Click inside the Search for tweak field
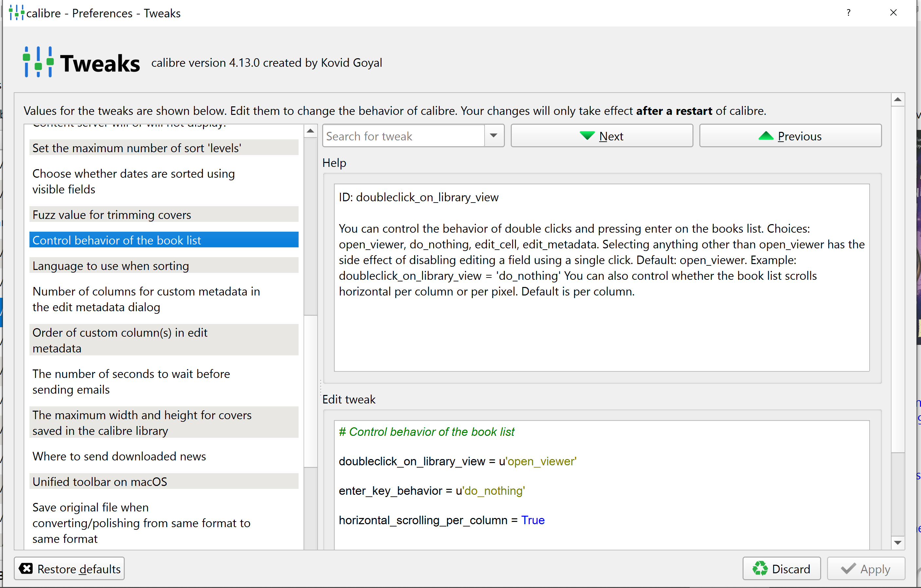 click(x=403, y=136)
